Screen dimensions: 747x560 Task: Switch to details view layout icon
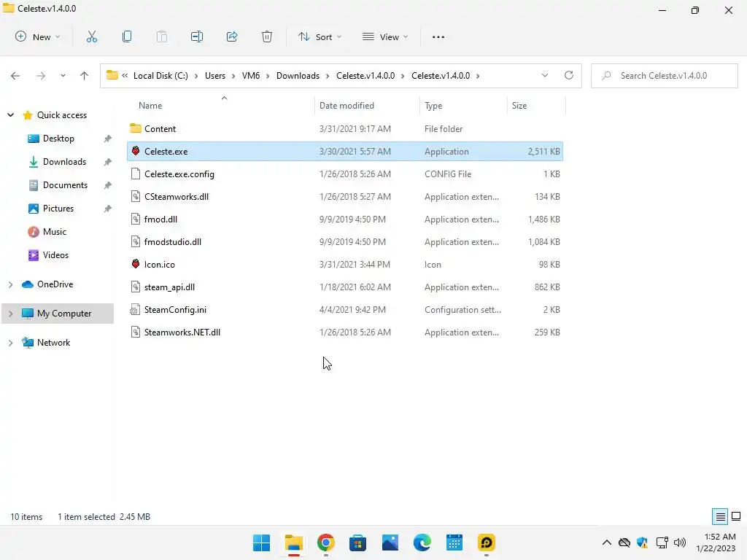720,517
